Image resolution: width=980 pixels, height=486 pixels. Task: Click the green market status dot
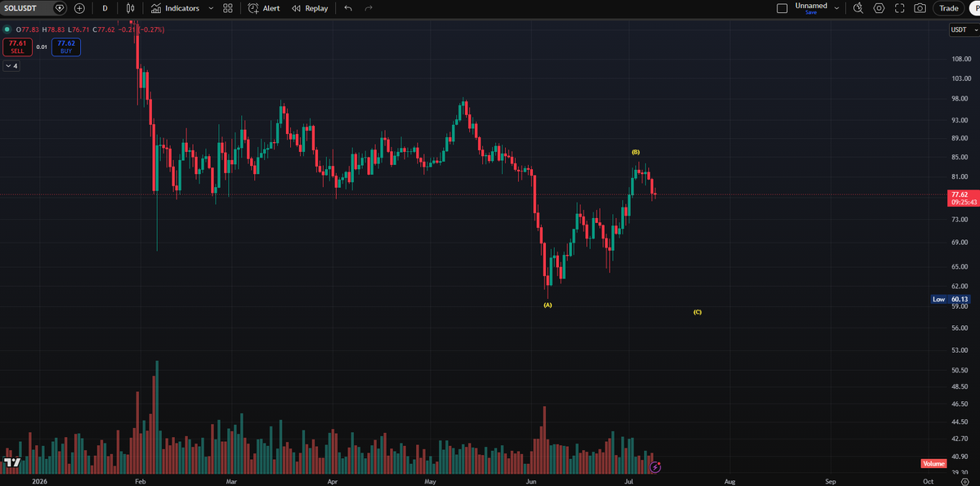(x=7, y=29)
